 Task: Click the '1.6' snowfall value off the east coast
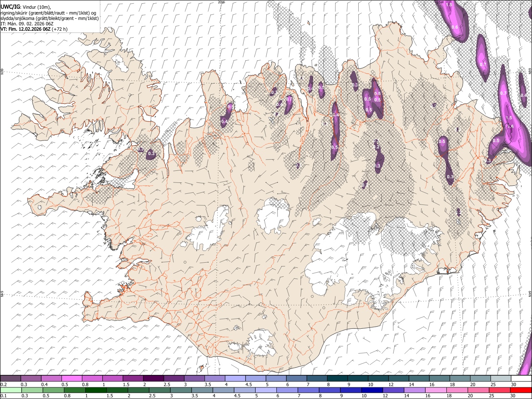pyautogui.click(x=511, y=127)
